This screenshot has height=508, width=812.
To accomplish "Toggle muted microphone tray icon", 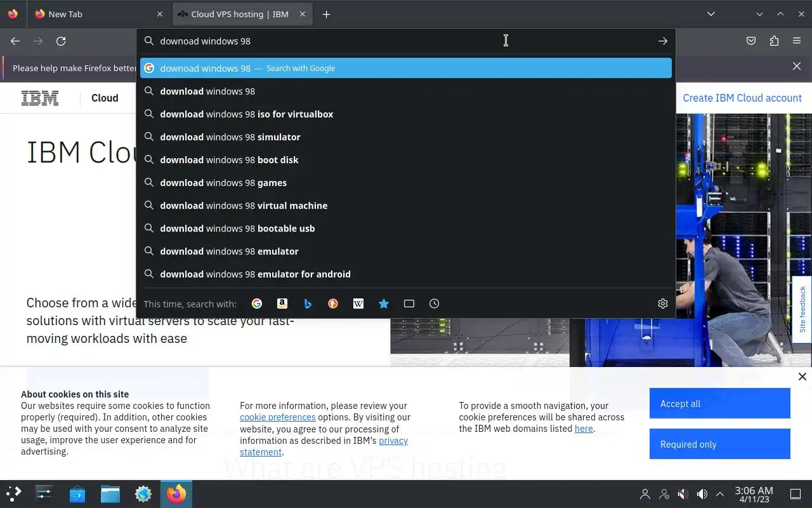I will [683, 494].
